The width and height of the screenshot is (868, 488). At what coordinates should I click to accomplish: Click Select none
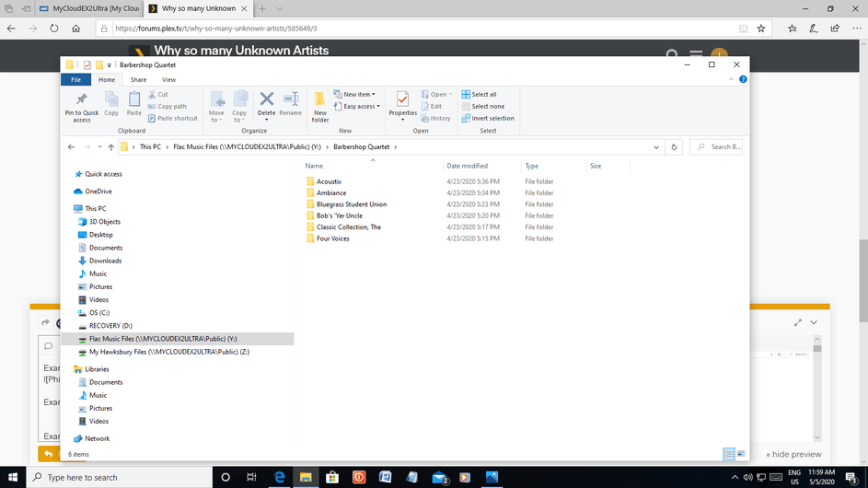[482, 107]
